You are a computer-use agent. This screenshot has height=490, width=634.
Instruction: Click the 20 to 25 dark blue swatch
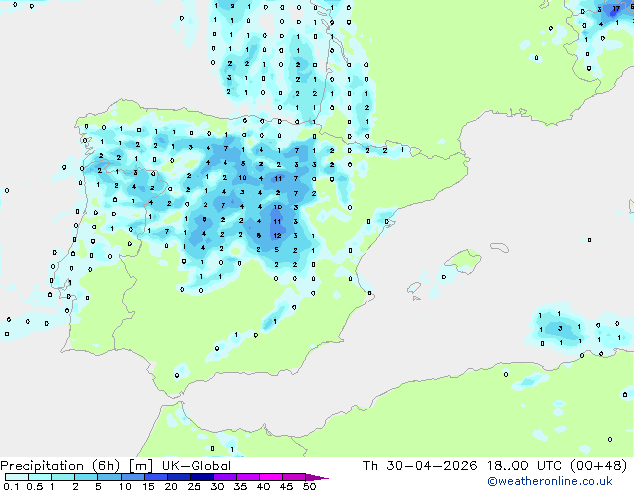pyautogui.click(x=179, y=477)
